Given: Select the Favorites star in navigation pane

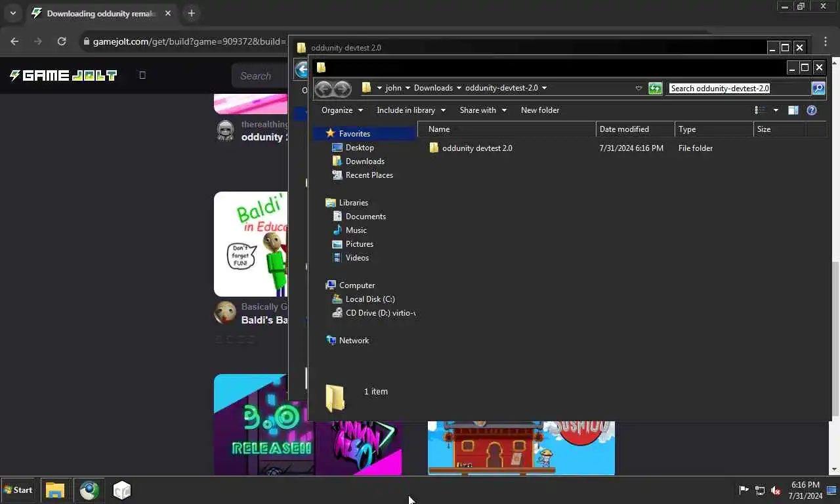Looking at the screenshot, I should coord(330,133).
